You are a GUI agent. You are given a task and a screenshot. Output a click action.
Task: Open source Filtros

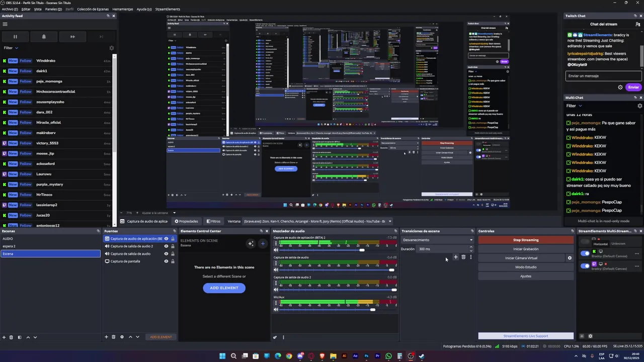click(214, 221)
